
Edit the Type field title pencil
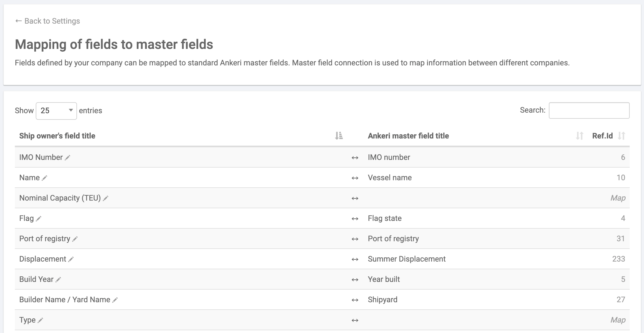(x=40, y=320)
